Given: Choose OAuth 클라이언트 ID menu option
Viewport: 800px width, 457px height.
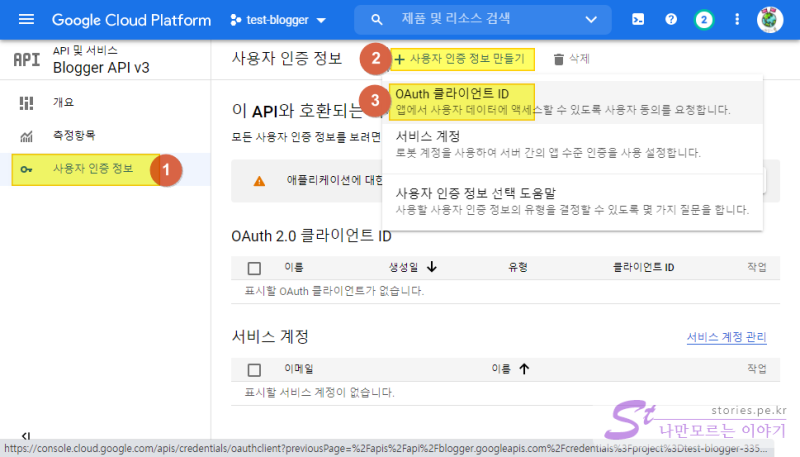Looking at the screenshot, I should [x=572, y=102].
